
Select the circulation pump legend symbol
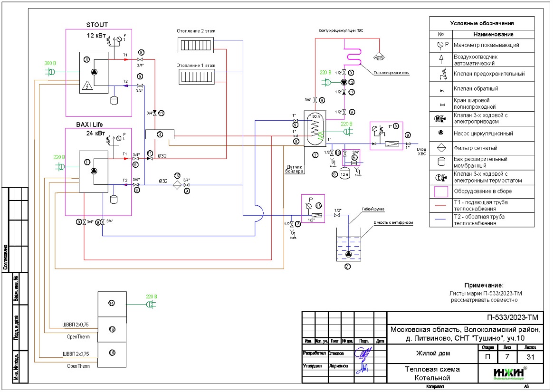click(x=441, y=134)
